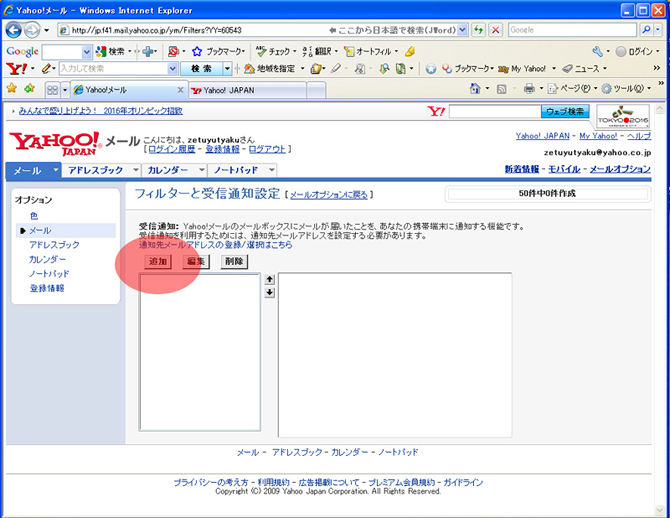Expand the アドレスブック tab dropdown arrow
Viewport: 670px width, 518px height.
click(135, 170)
